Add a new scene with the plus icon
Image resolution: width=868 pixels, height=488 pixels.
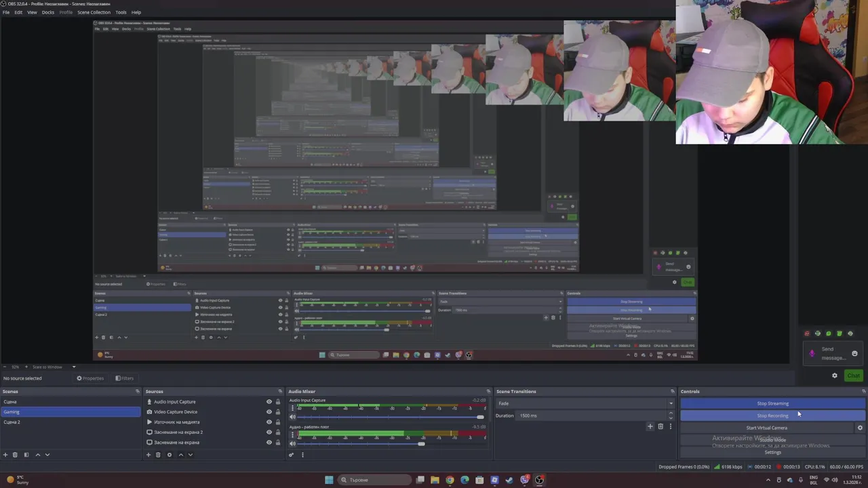[5, 455]
